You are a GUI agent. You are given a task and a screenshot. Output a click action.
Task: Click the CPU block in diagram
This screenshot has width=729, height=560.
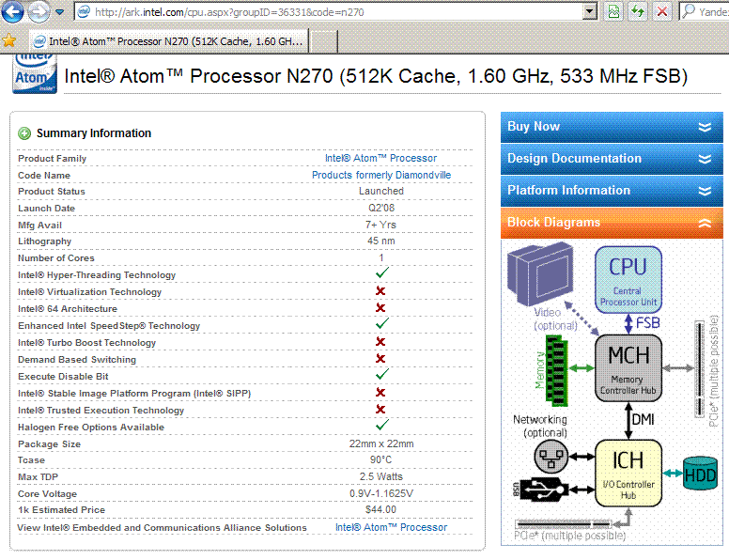pyautogui.click(x=628, y=279)
